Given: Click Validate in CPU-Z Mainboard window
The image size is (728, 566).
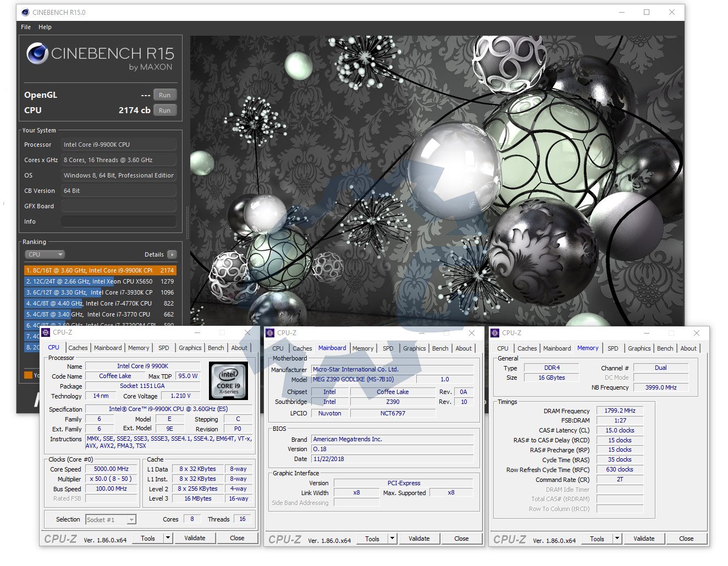Looking at the screenshot, I should coord(419,539).
